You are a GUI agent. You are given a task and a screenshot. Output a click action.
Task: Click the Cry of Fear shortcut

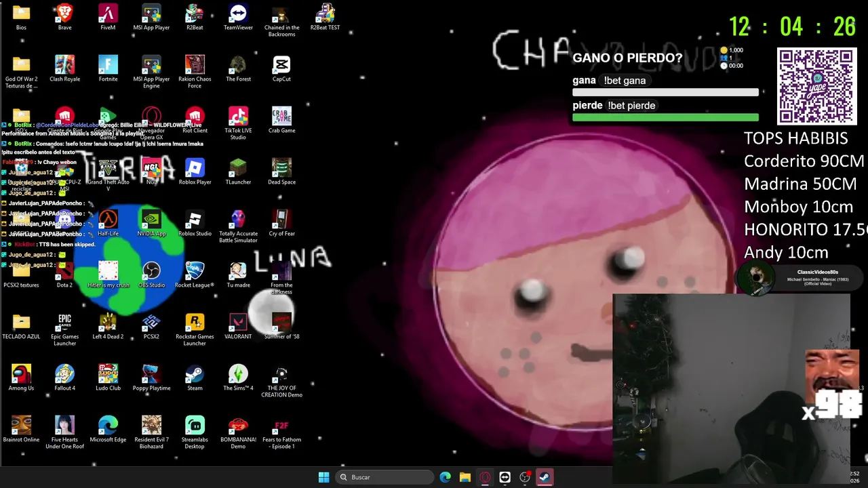pos(281,224)
